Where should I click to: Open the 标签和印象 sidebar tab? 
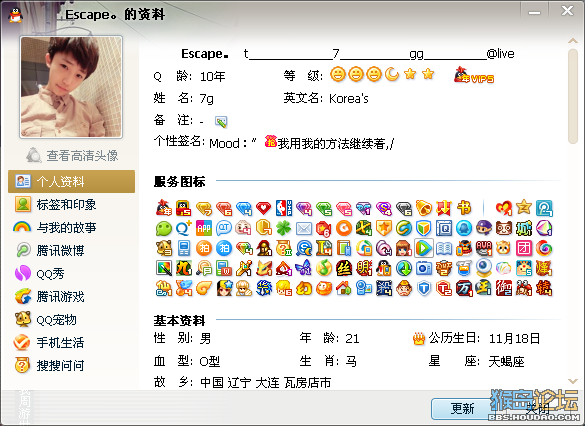tap(72, 204)
